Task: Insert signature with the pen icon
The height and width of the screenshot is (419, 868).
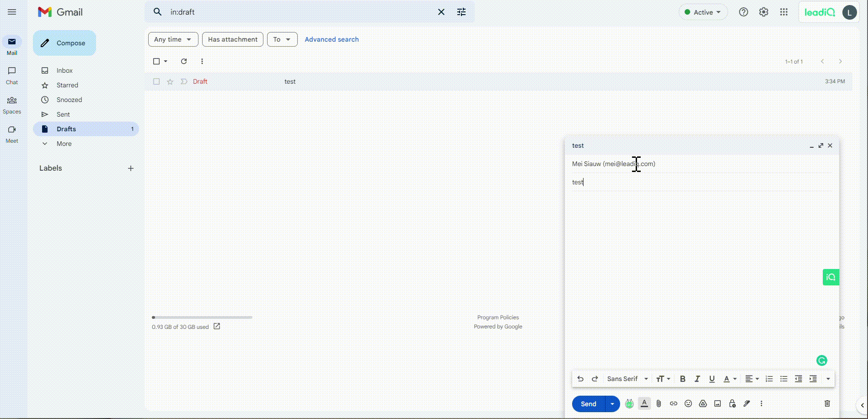Action: pos(747,403)
